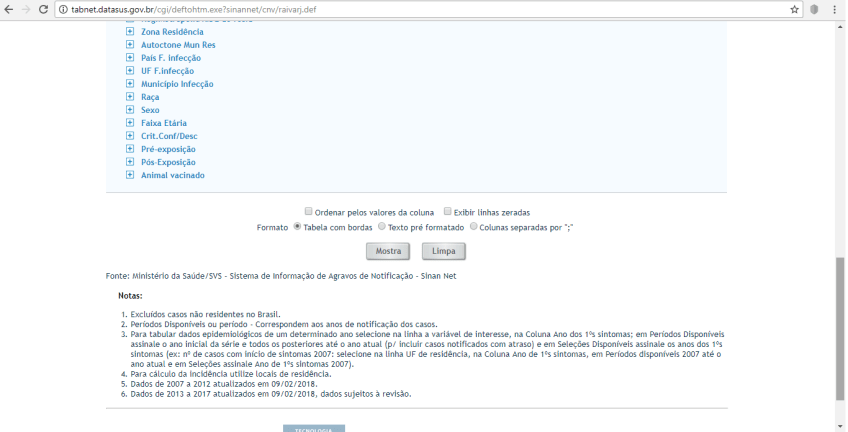Expand the Faixa Etária plus icon

pos(130,123)
